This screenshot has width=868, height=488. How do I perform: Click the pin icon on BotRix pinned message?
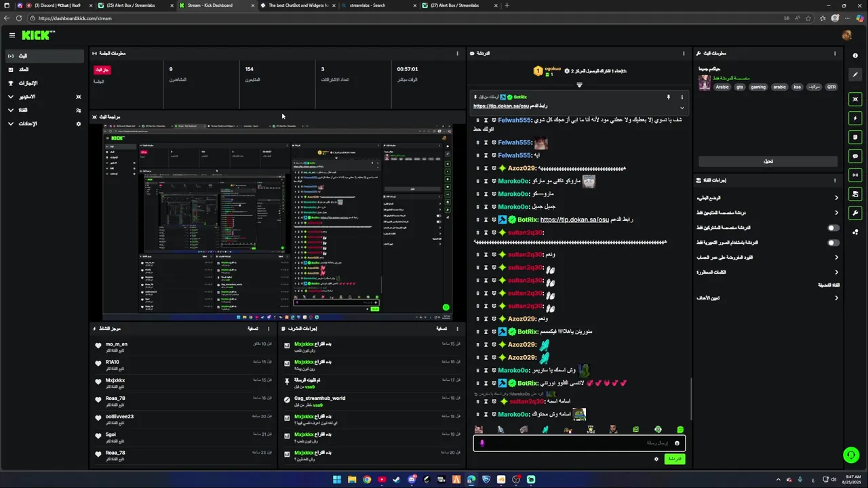pyautogui.click(x=668, y=97)
